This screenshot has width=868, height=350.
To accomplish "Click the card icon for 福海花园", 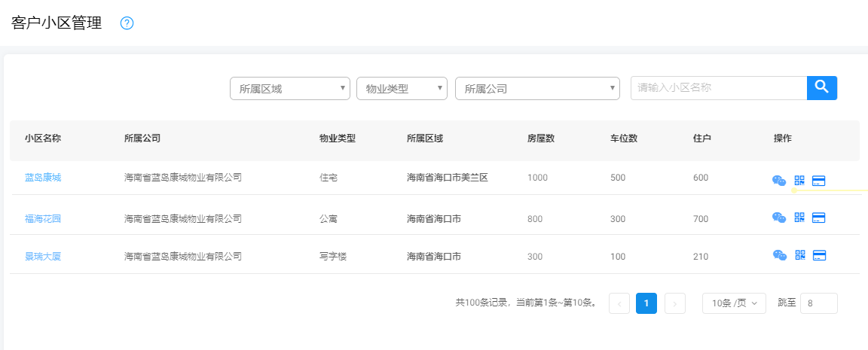I will 819,218.
